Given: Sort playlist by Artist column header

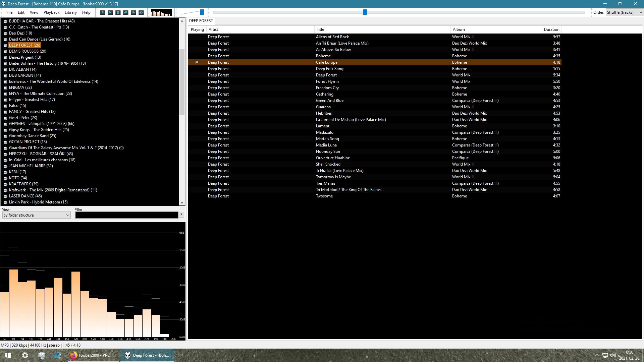Looking at the screenshot, I should [260, 29].
